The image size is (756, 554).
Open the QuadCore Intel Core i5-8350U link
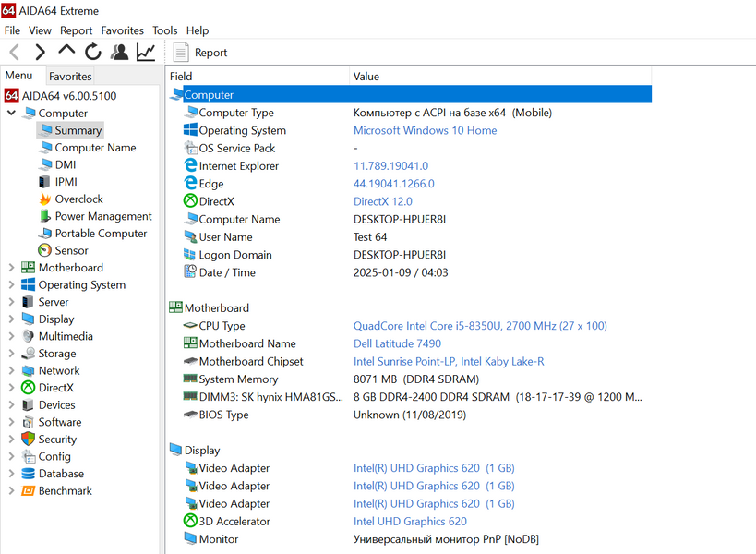click(480, 325)
